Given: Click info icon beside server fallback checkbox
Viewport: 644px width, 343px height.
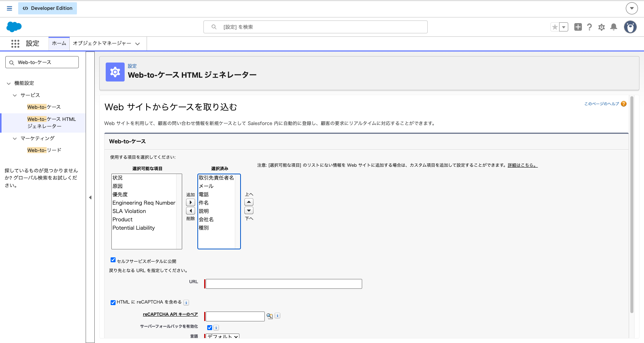Looking at the screenshot, I should (216, 327).
